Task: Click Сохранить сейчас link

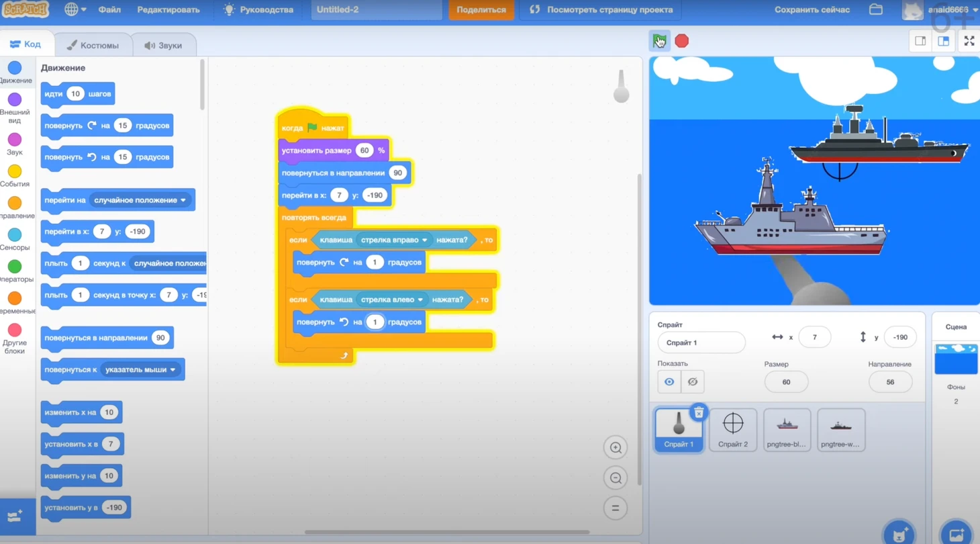Action: [812, 9]
